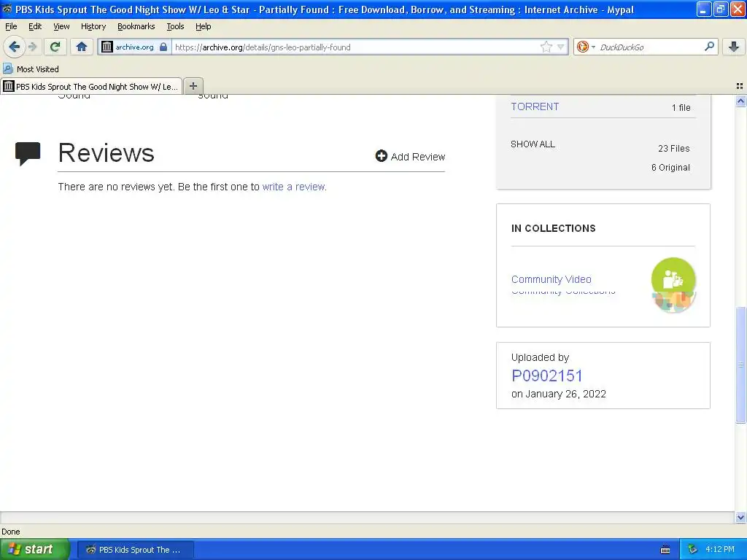
Task: Open the Tools menu
Action: [175, 26]
